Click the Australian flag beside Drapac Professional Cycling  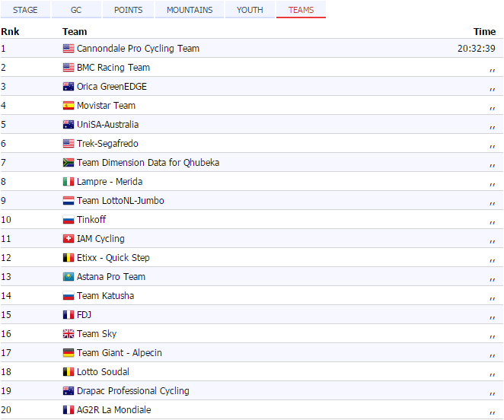coord(69,391)
